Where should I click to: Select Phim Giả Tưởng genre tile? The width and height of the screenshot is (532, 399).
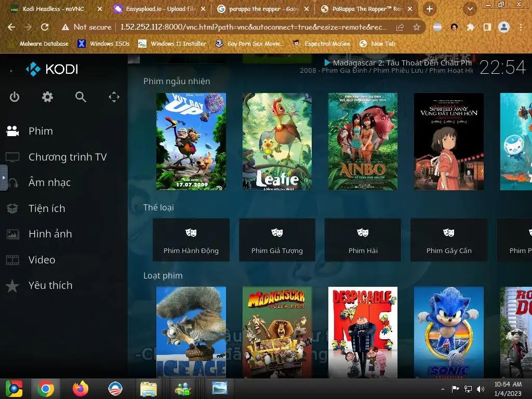tap(277, 240)
